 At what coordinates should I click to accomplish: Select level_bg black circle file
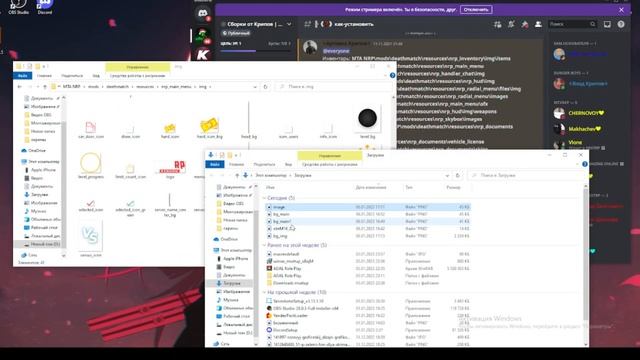click(367, 122)
